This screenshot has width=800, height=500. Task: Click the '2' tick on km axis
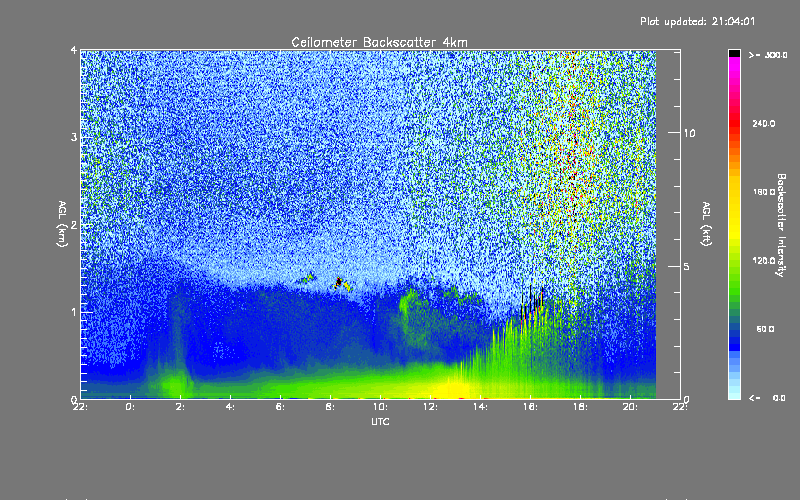point(74,225)
